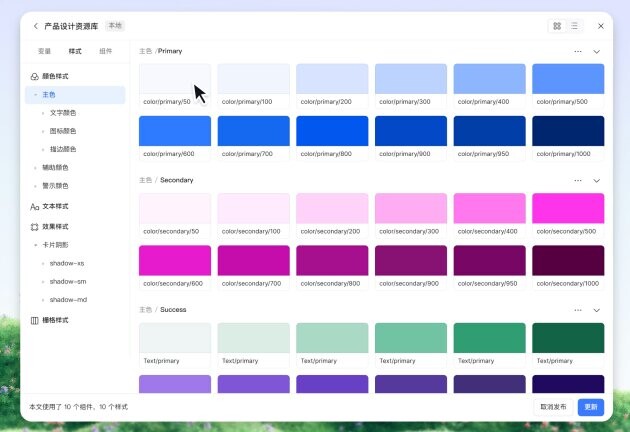Open more options for Secondary section
Viewport: 630px width, 432px height.
(x=578, y=181)
